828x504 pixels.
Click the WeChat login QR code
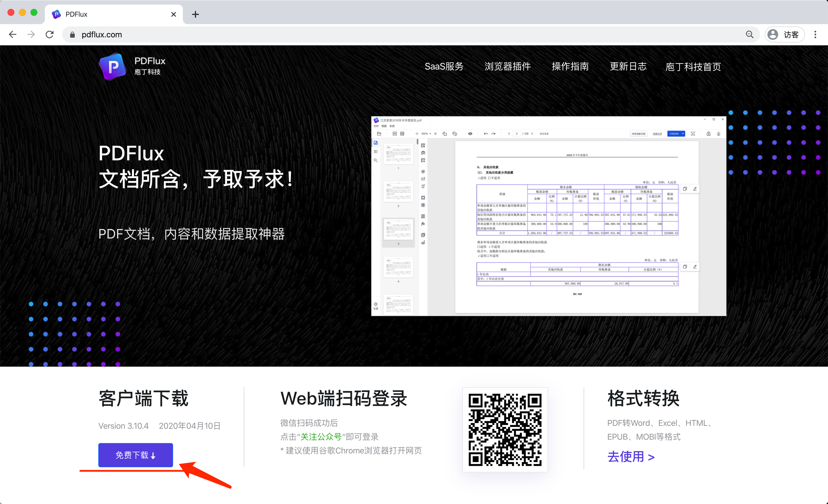point(505,430)
